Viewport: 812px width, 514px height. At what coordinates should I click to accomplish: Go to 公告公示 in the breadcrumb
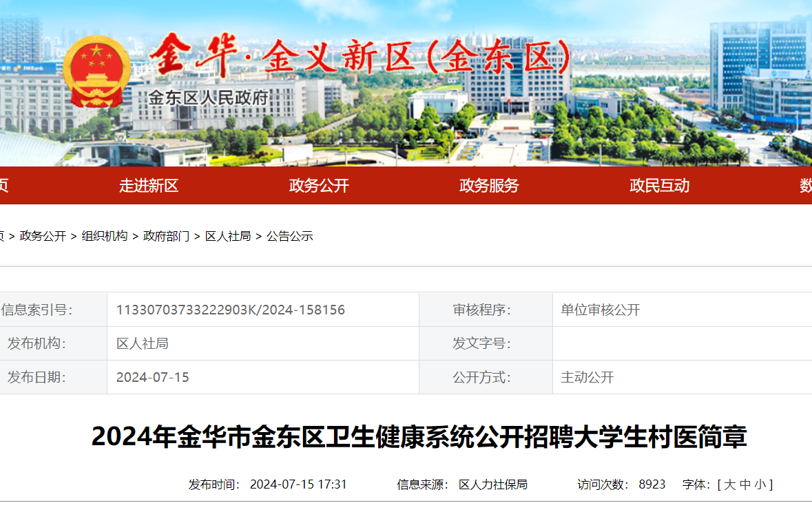tap(290, 236)
